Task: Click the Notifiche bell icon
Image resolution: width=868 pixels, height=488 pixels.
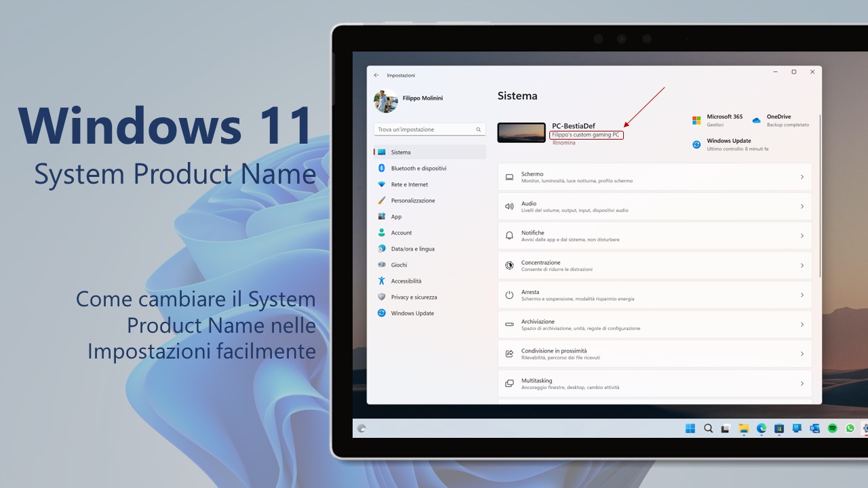Action: tap(509, 236)
